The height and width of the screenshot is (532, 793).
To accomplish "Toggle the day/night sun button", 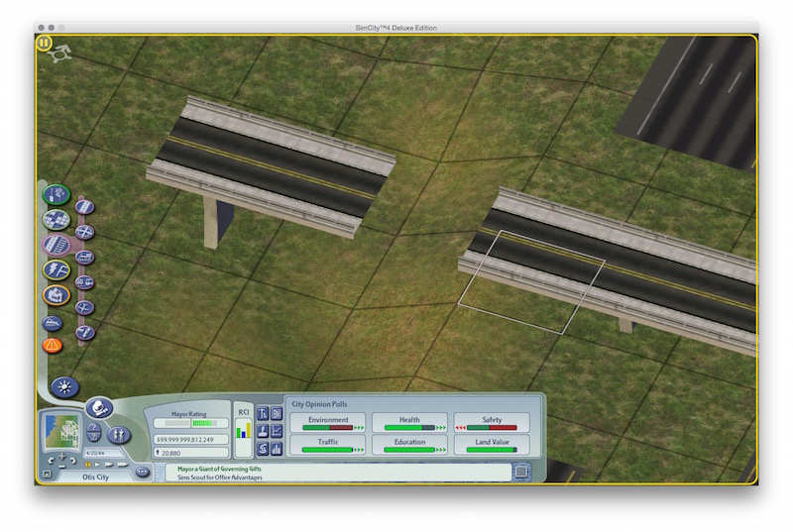I will [64, 387].
